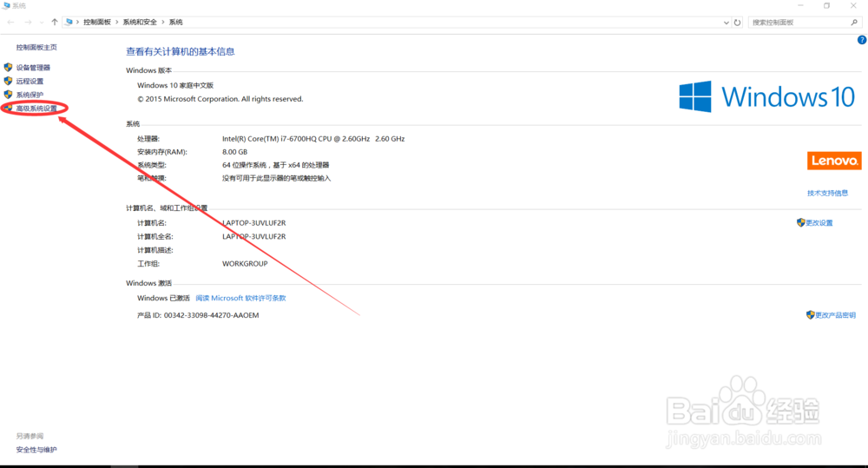This screenshot has height=468, width=868.
Task: Minimize the 系统 window
Action: coord(800,5)
